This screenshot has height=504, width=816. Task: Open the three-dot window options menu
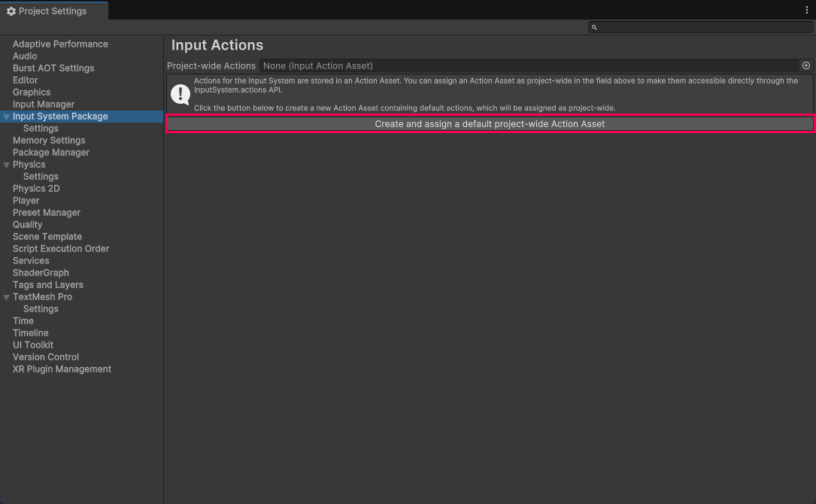807,11
